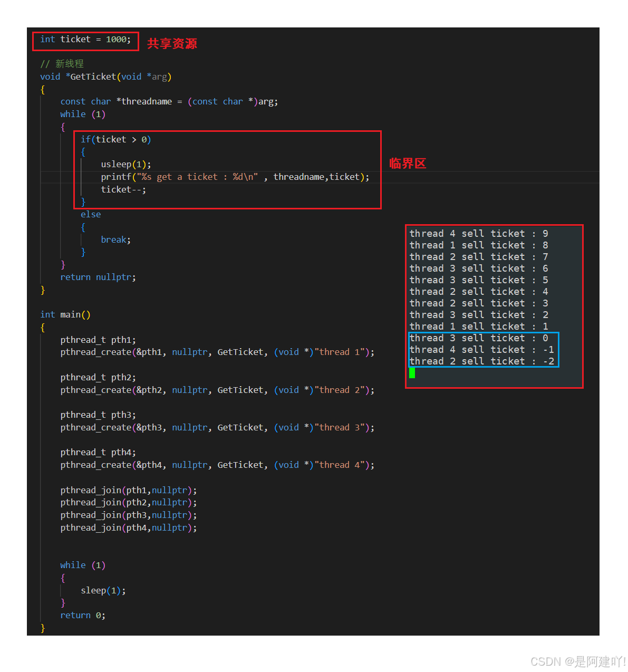Click terminal line 'thread 1 sell ticket : 8'

[x=479, y=245]
